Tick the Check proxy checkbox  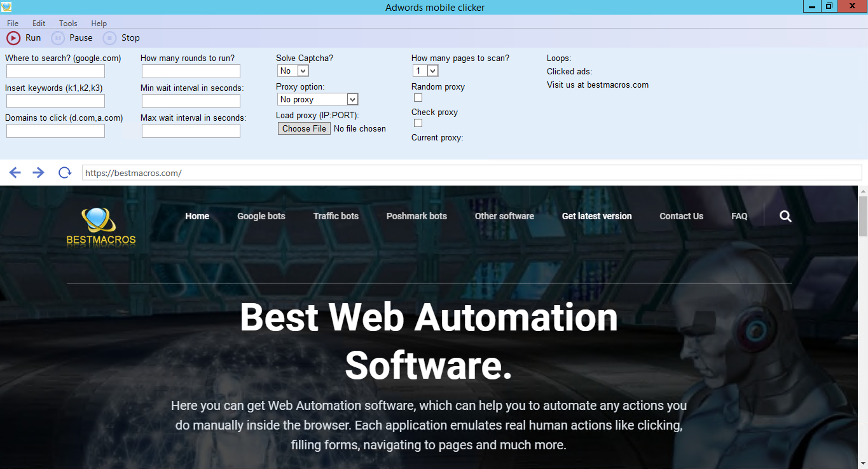[x=418, y=123]
